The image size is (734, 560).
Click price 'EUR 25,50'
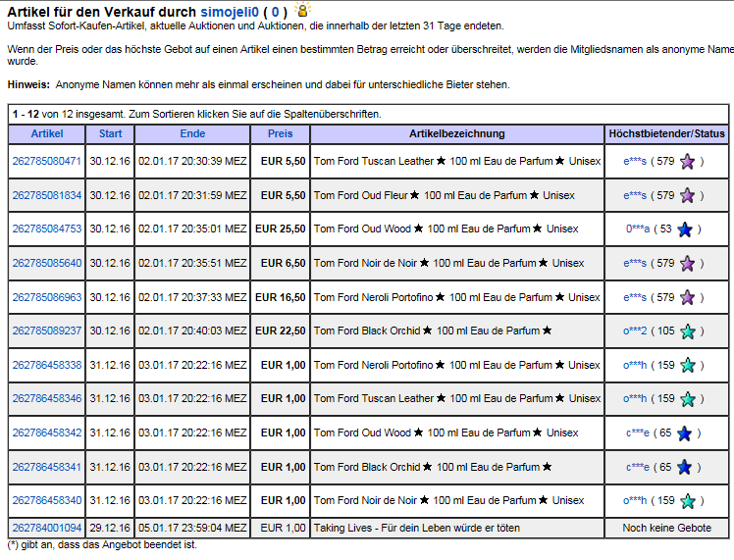281,229
